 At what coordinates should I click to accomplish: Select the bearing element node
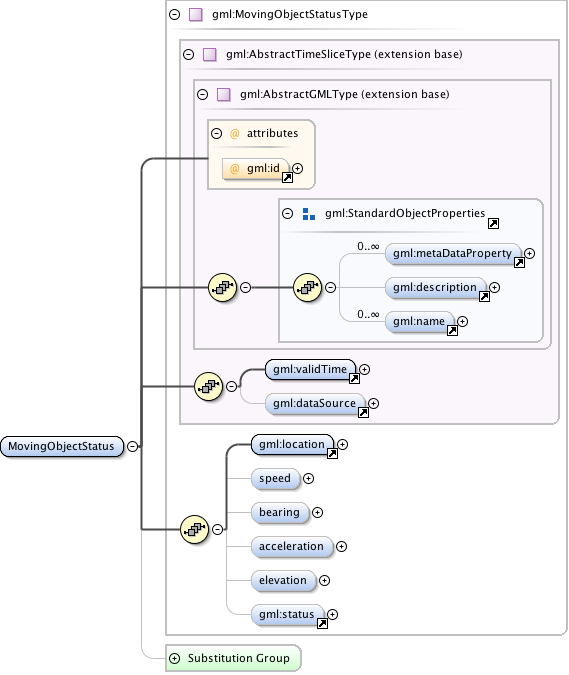tap(280, 512)
